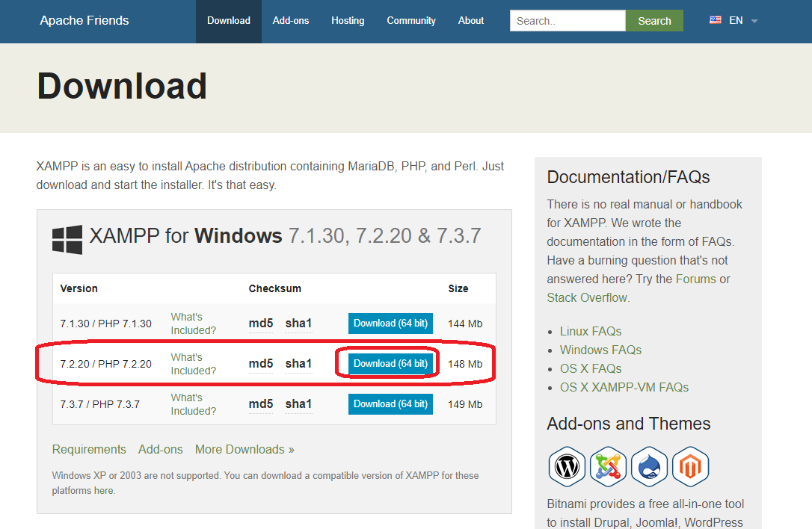This screenshot has height=529, width=812.
Task: Click the 144 Mb size cell
Action: (x=465, y=324)
